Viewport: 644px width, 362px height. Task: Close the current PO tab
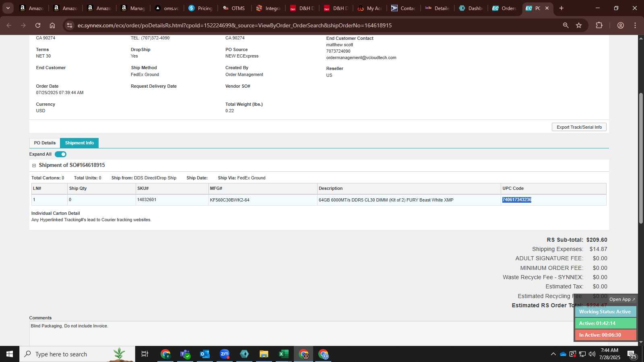pos(547,8)
